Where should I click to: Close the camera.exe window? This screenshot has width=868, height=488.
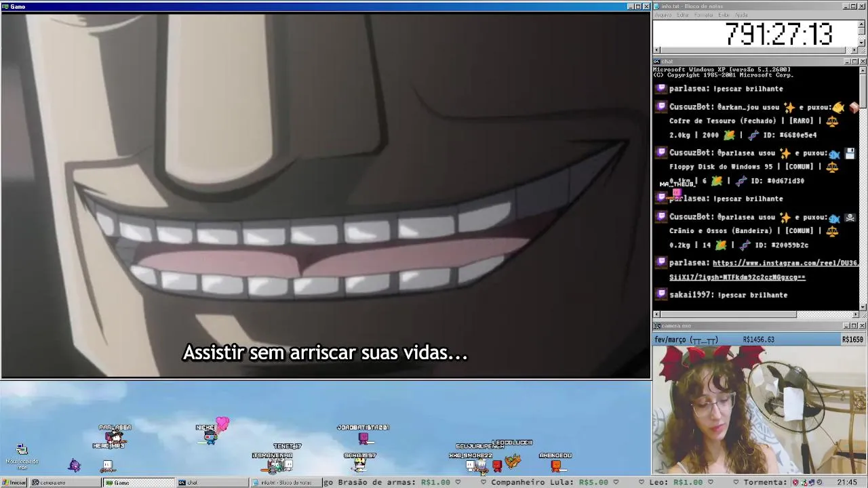pyautogui.click(x=863, y=326)
